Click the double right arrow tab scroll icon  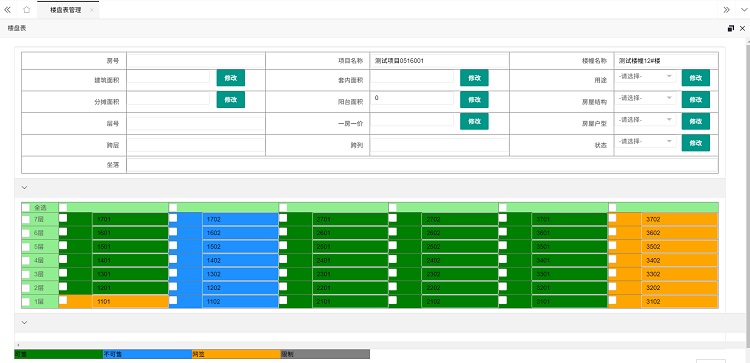(x=727, y=10)
